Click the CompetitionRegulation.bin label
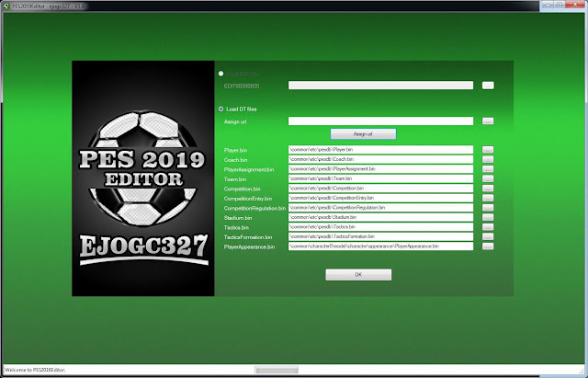 pyautogui.click(x=254, y=209)
